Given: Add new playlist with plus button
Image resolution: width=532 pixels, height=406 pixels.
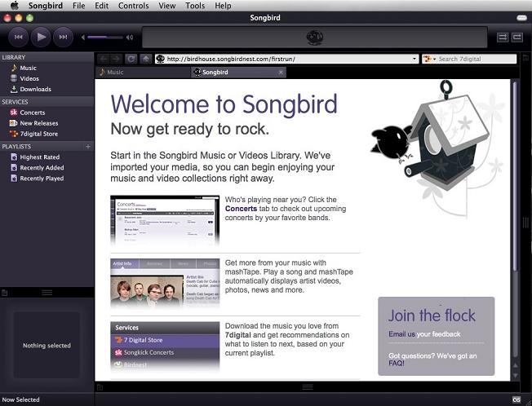Looking at the screenshot, I should tap(88, 147).
